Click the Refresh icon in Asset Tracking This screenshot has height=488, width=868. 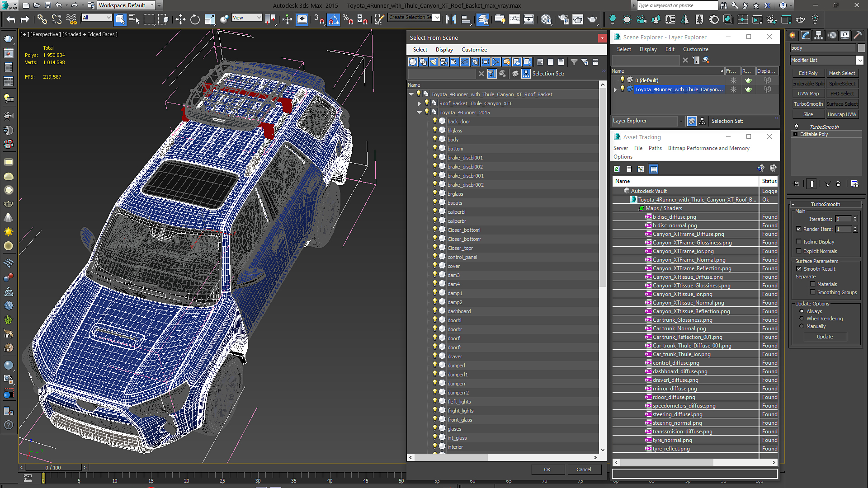point(617,169)
